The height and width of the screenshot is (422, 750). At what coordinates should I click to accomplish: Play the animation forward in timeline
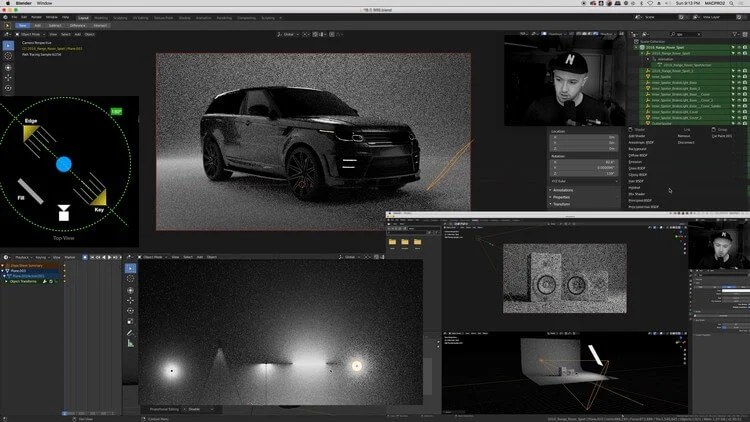click(x=110, y=257)
